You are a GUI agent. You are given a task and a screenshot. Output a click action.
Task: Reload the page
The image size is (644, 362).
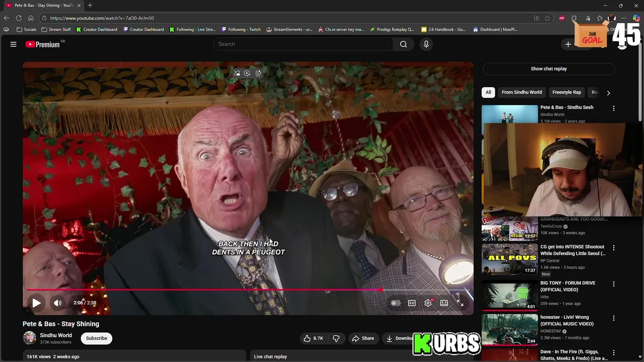[19, 18]
